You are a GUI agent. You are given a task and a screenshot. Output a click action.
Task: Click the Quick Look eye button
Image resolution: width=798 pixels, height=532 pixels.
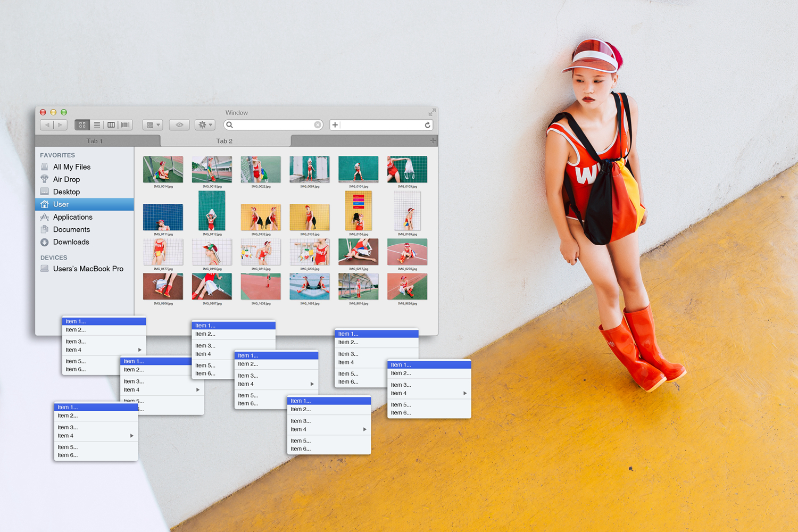179,125
